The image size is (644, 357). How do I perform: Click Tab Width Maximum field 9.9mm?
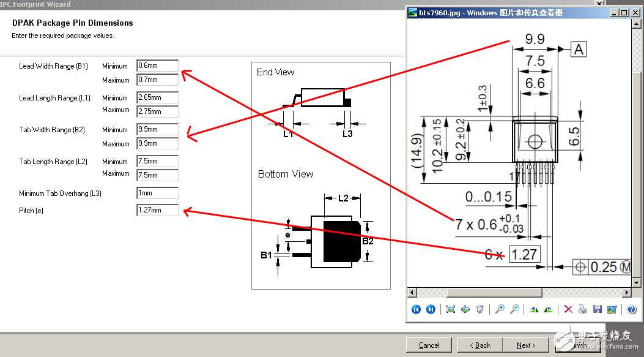coord(157,143)
